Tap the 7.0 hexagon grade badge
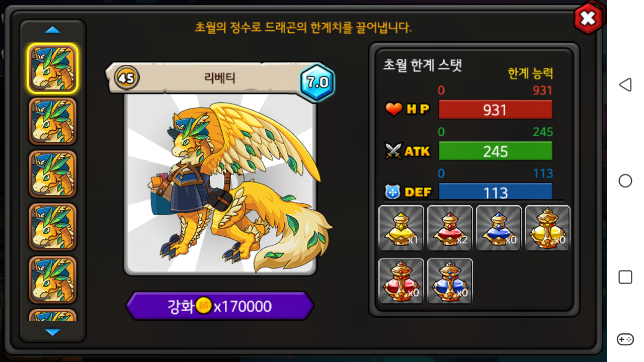The width and height of the screenshot is (644, 362). [317, 82]
